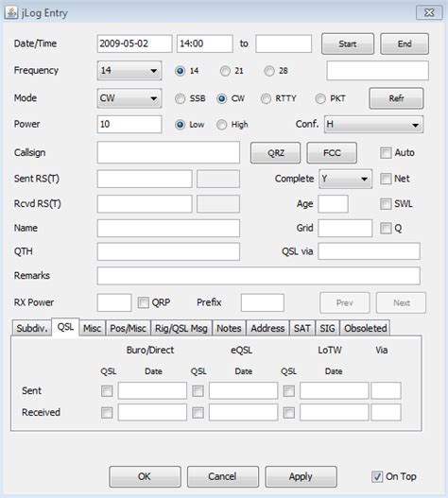Click the QRZ lookup button

point(275,153)
